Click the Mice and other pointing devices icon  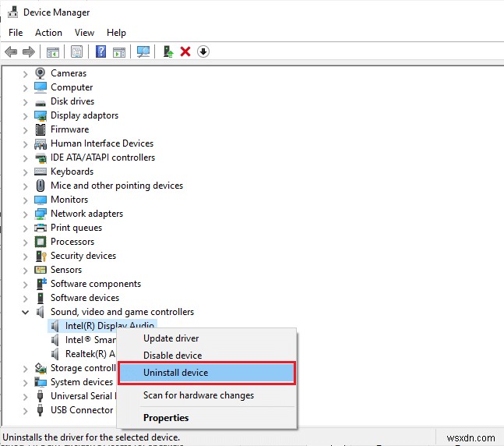41,186
